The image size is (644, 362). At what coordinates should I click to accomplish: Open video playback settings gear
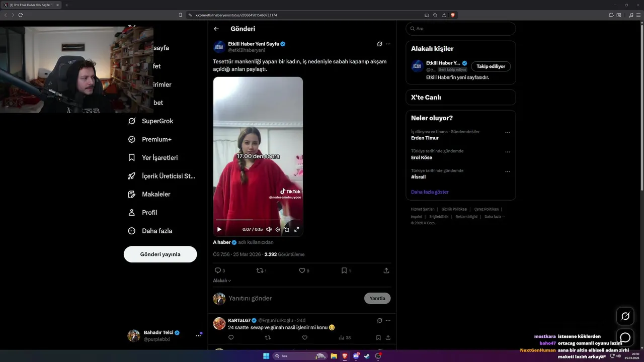(x=278, y=229)
